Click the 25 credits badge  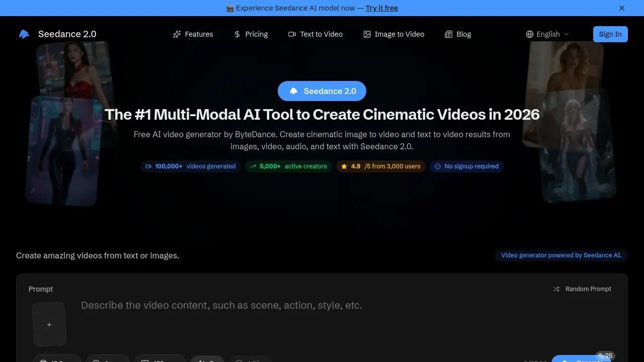tap(605, 356)
